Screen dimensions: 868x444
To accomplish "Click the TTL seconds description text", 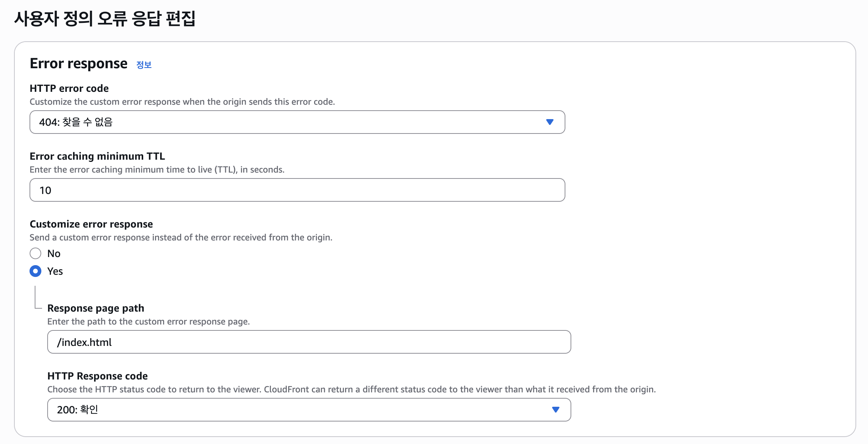I will point(157,170).
